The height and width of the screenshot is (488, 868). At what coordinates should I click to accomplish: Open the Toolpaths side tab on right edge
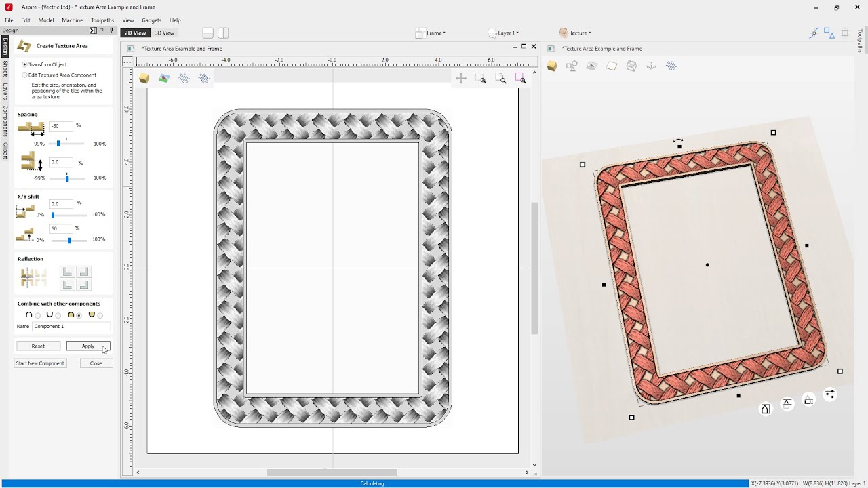point(860,41)
